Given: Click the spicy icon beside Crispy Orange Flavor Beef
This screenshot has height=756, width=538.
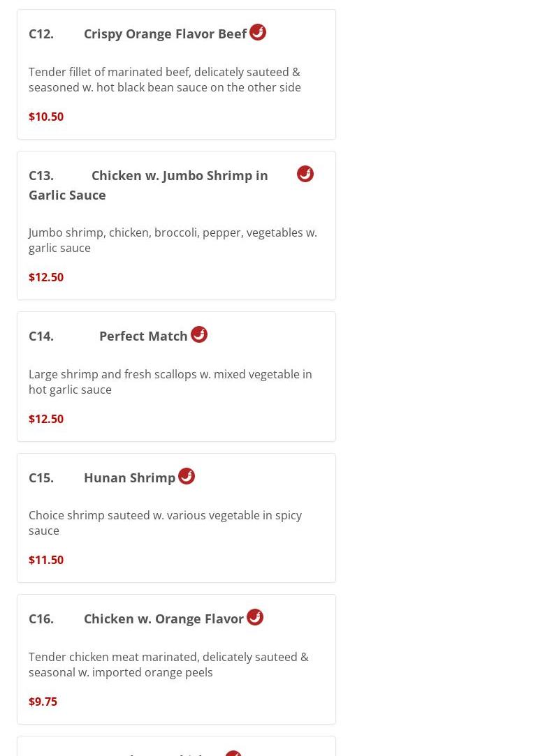Looking at the screenshot, I should point(258,32).
